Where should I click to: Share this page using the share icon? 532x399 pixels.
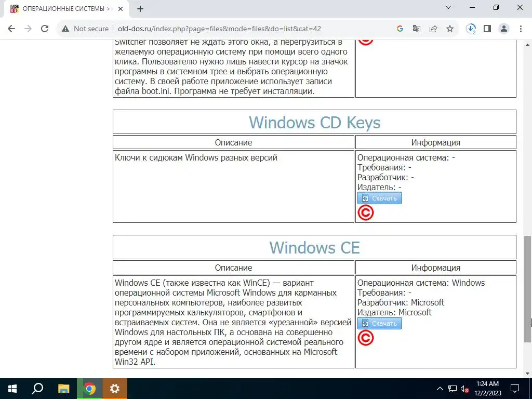[x=433, y=29]
